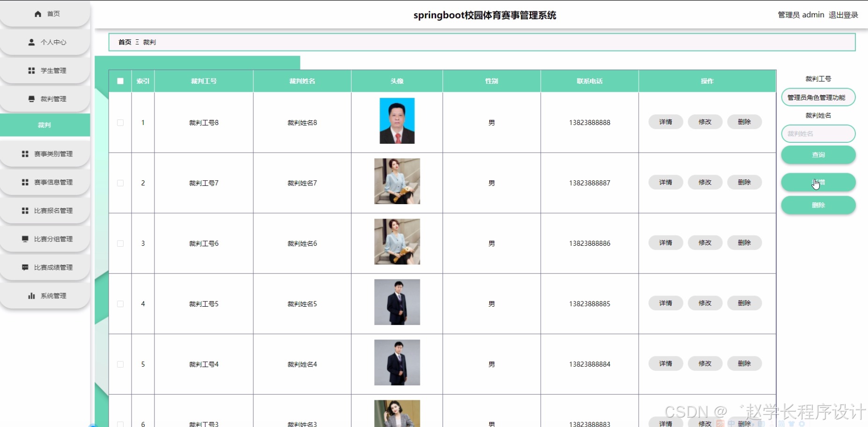868x427 pixels.
Task: Check the checkbox for row 4 裁判工号5
Action: (120, 304)
